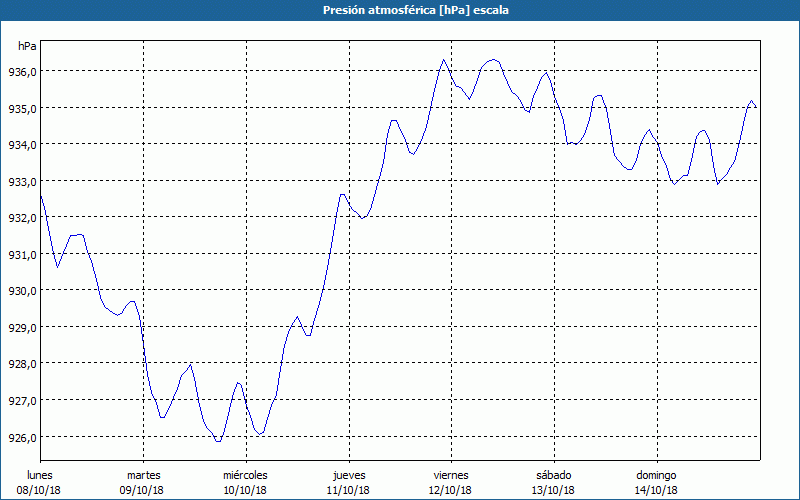800x500 pixels.
Task: Click the 934,0 y-axis value
Action: pos(22,145)
